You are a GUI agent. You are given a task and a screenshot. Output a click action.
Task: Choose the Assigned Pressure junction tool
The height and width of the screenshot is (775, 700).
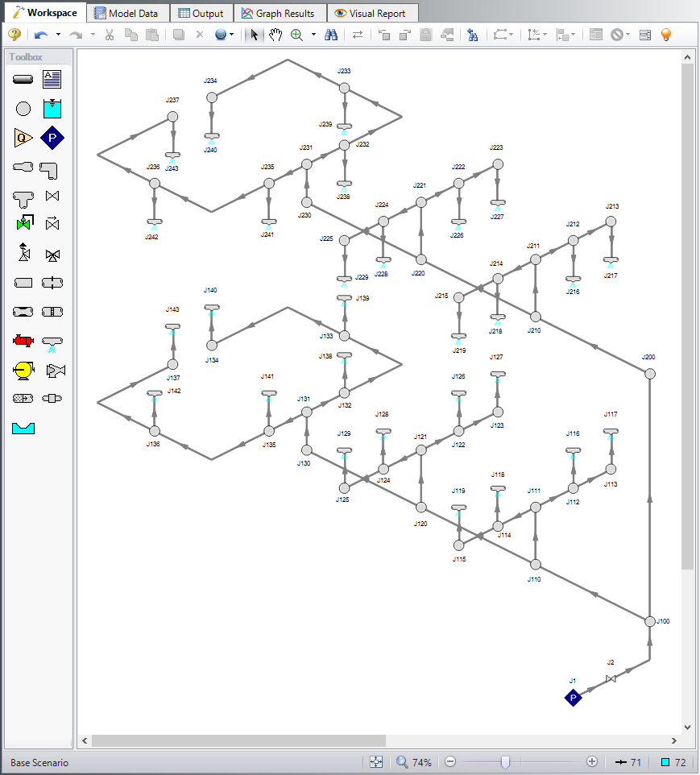[52, 138]
